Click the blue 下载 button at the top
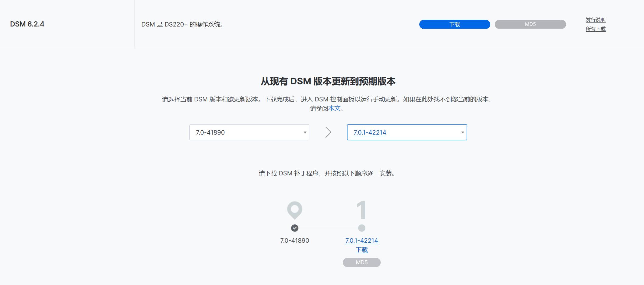Screen dimensions: 644x285 click(x=455, y=24)
